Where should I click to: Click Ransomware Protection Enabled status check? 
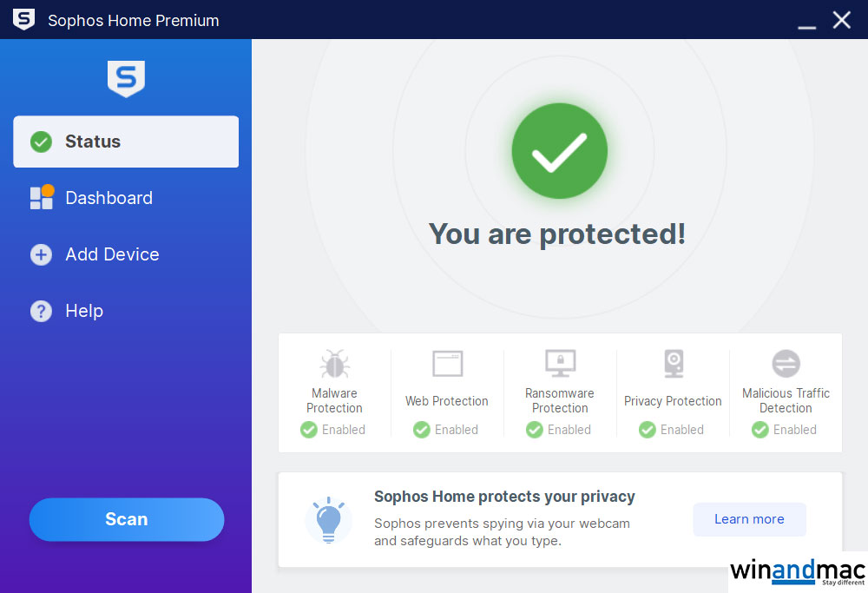tap(535, 430)
